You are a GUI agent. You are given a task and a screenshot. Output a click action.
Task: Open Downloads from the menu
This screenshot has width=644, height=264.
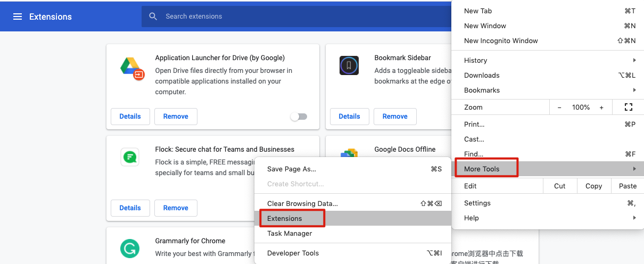548,75
